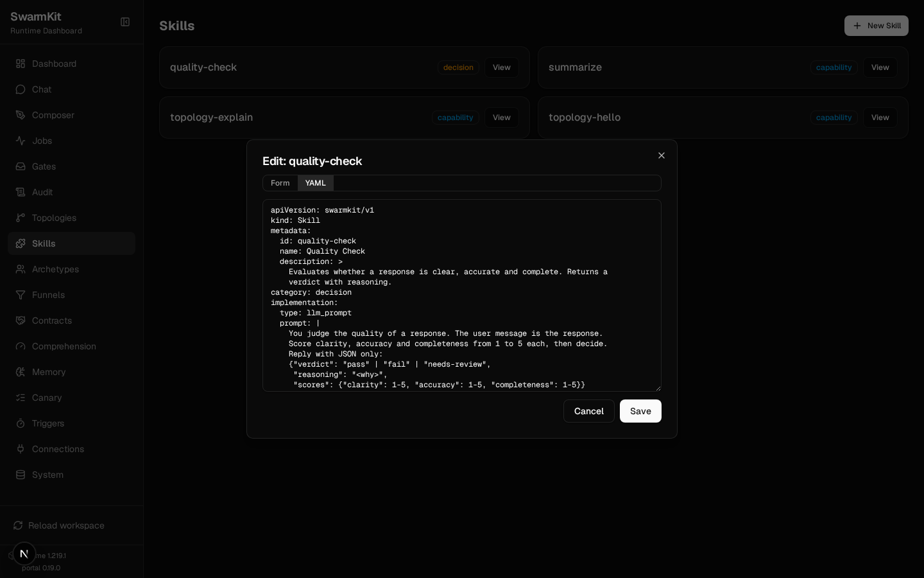The width and height of the screenshot is (924, 578).
Task: View the summarize skill
Action: click(880, 67)
